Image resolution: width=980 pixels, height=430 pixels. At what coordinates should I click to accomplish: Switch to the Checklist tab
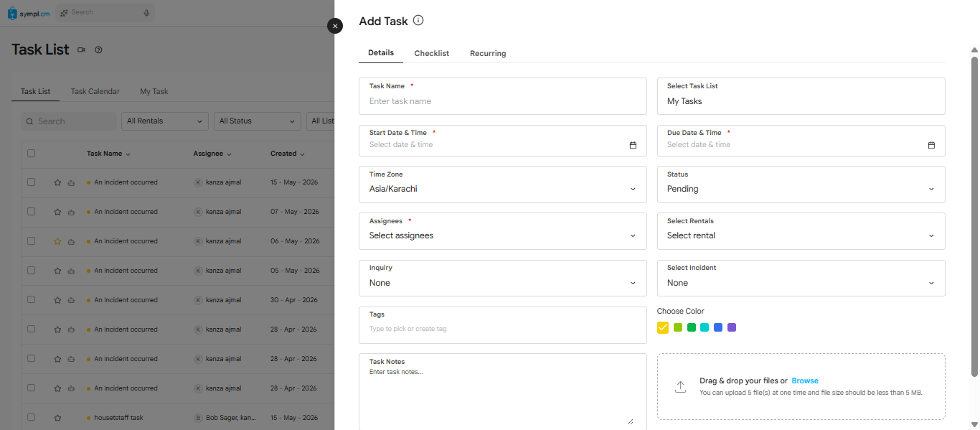(x=432, y=53)
